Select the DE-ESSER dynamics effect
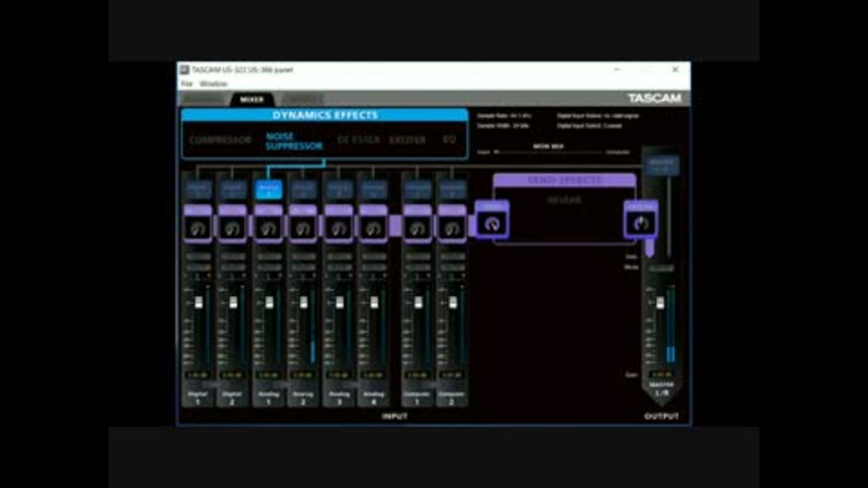868x488 pixels. tap(359, 140)
